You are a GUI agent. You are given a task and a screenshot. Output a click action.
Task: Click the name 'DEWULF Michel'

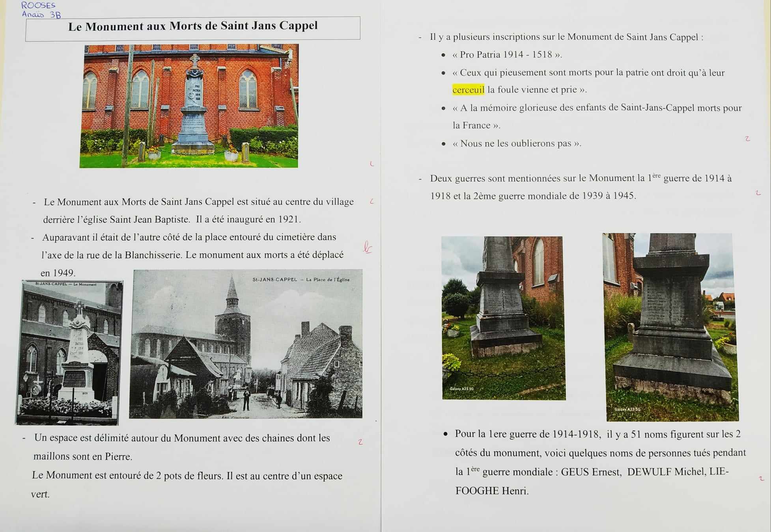666,472
